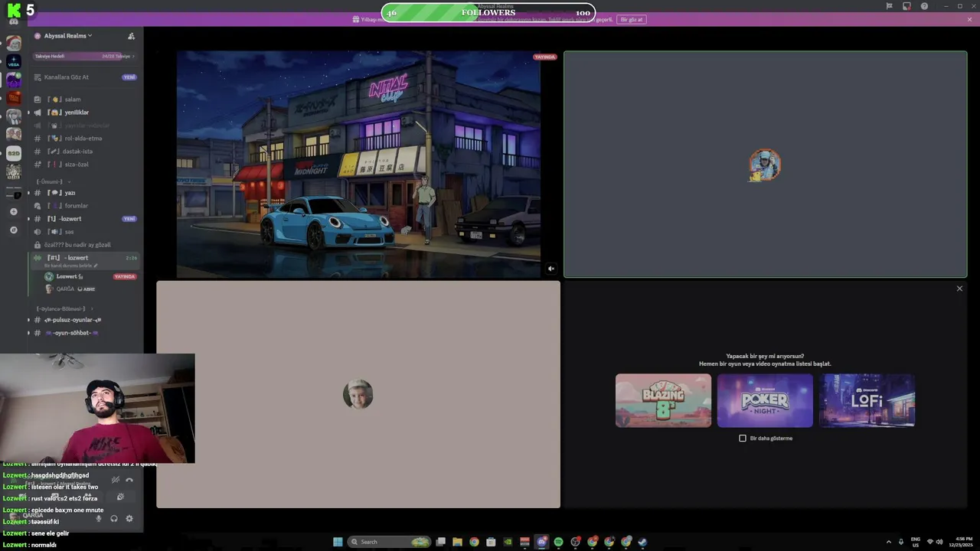Open the taskbar volume control
The image size is (980, 551).
click(939, 542)
